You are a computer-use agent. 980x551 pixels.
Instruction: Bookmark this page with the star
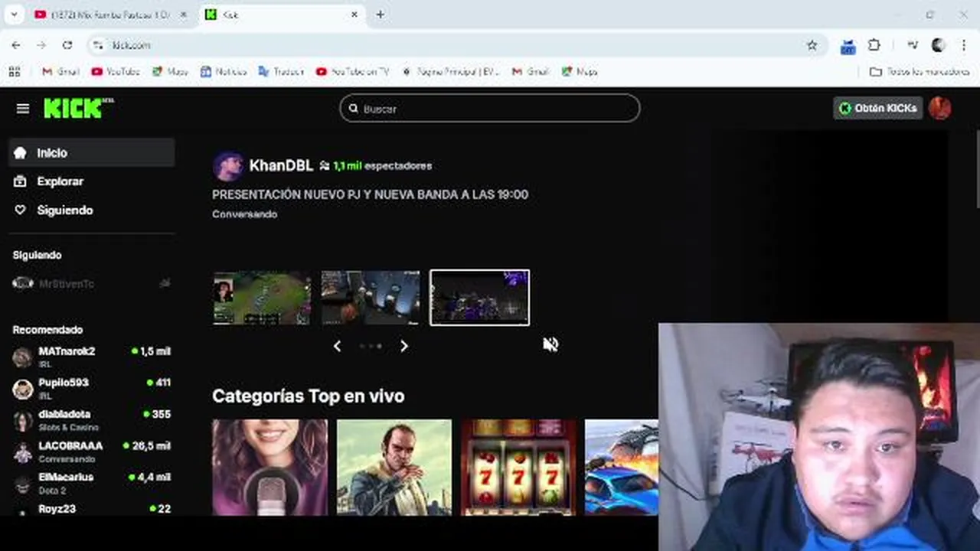coord(812,45)
